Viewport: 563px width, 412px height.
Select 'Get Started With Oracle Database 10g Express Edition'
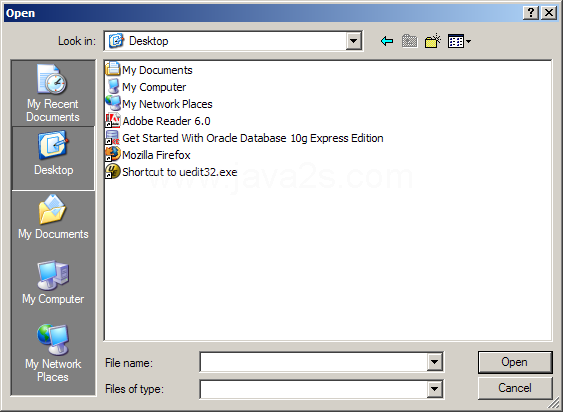(x=253, y=138)
